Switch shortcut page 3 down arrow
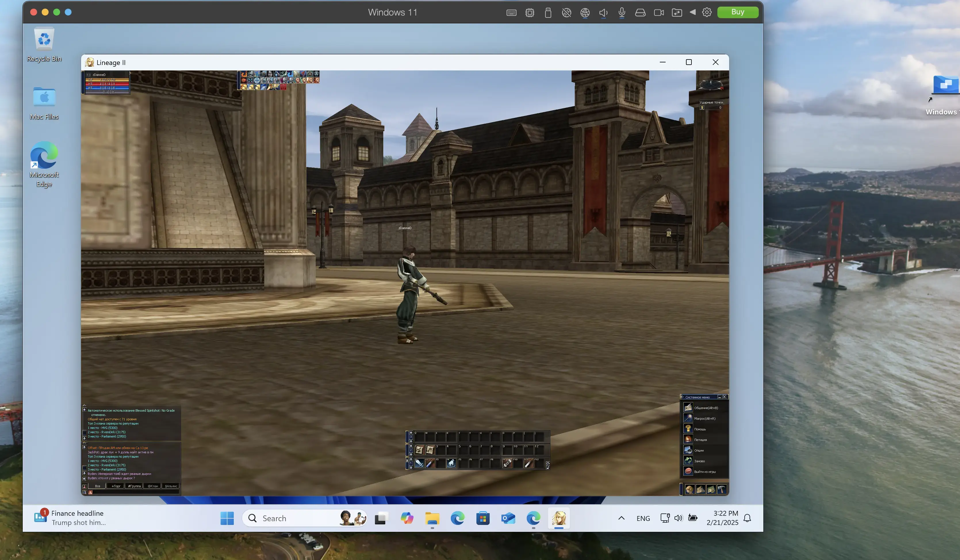The image size is (960, 560). (411, 441)
